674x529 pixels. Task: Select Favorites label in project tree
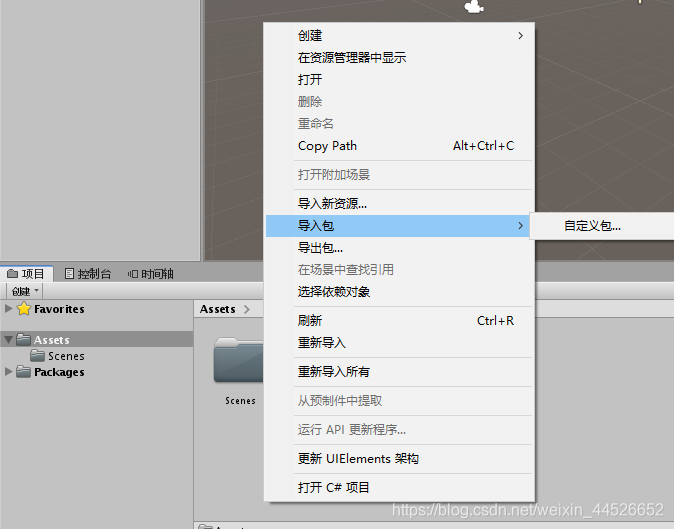pos(59,309)
